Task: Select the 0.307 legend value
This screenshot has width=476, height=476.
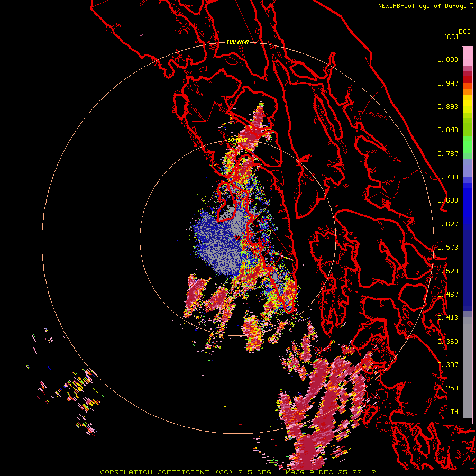Action: 448,365
